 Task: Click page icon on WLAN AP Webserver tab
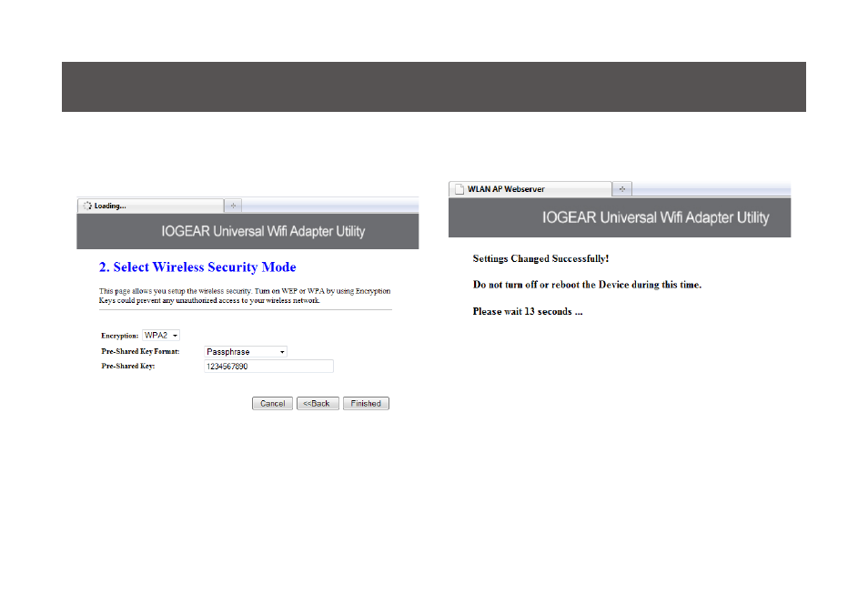click(x=459, y=189)
